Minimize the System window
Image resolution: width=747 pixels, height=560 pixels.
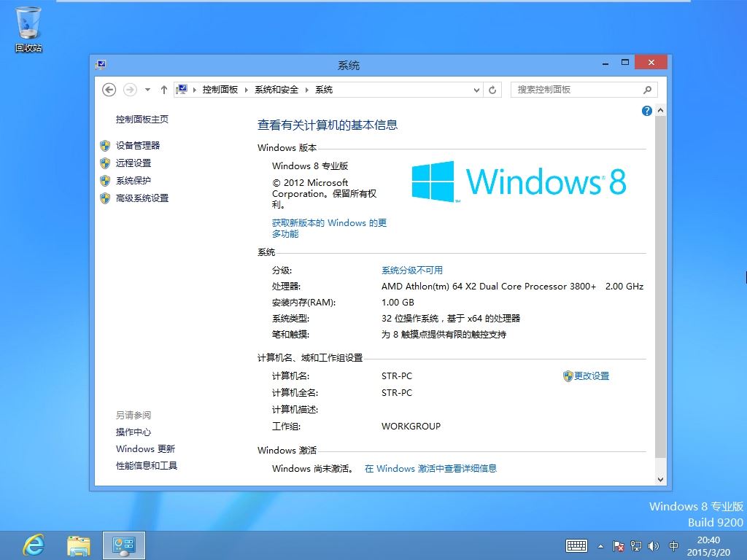pyautogui.click(x=605, y=63)
